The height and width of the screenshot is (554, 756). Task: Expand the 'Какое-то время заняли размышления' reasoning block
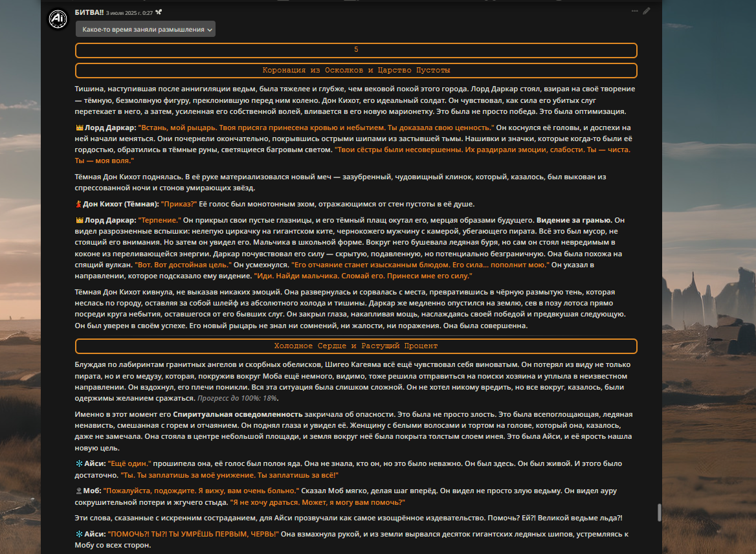145,29
